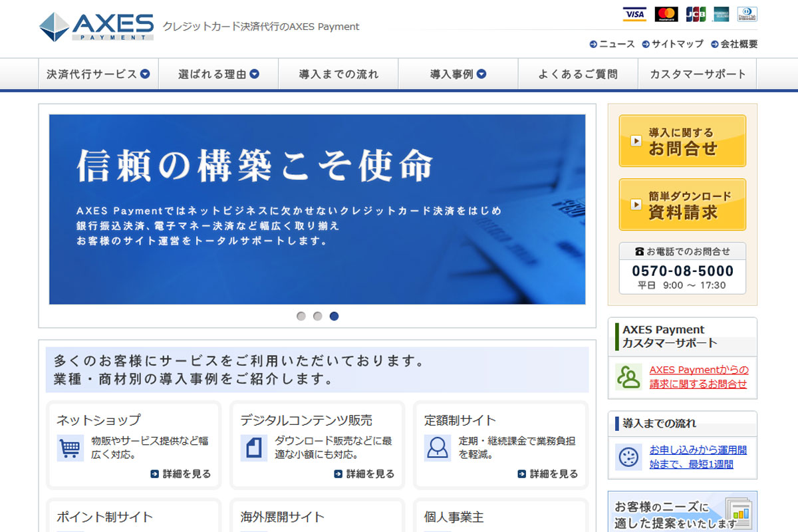
Task: Click the 信頼の構築こそ使命 hero banner
Action: [317, 209]
